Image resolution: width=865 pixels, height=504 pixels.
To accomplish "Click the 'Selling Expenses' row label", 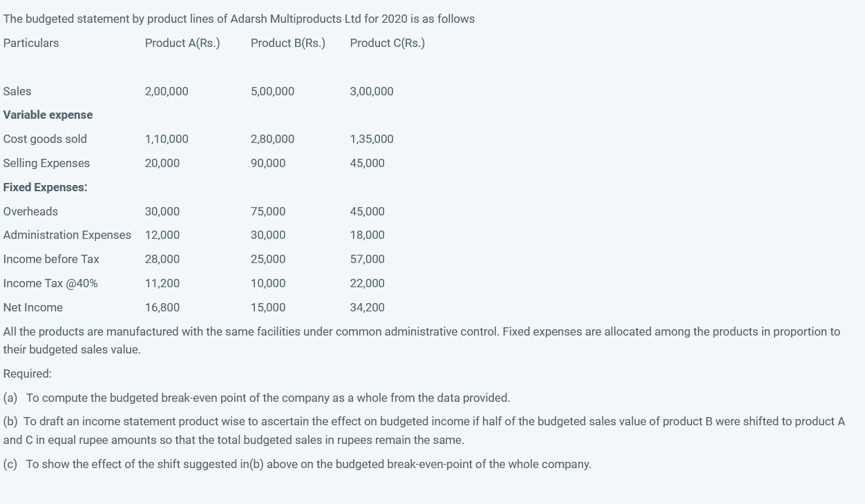I will pos(46,163).
